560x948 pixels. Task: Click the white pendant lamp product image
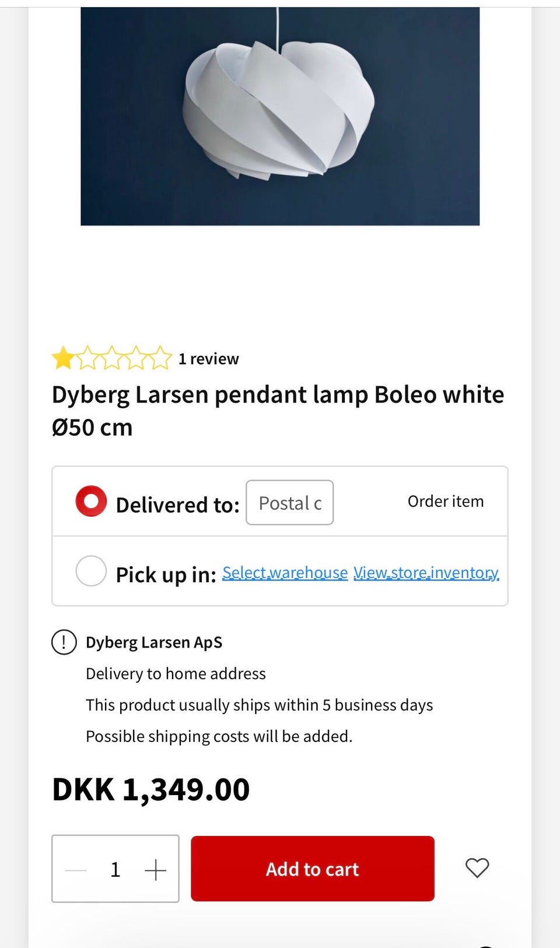(x=280, y=116)
